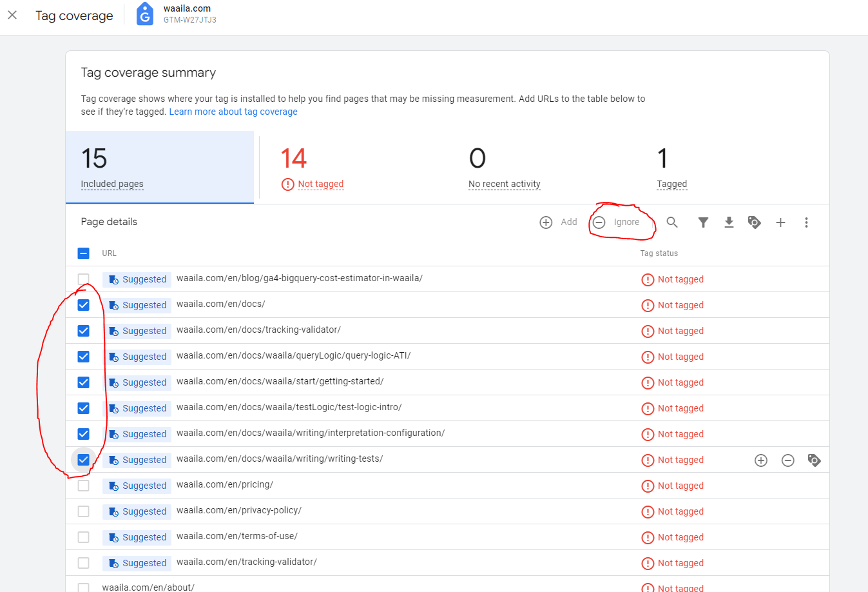Click Suggested badge on privacy-policy row
Viewport: 868px width, 592px height.
click(137, 511)
